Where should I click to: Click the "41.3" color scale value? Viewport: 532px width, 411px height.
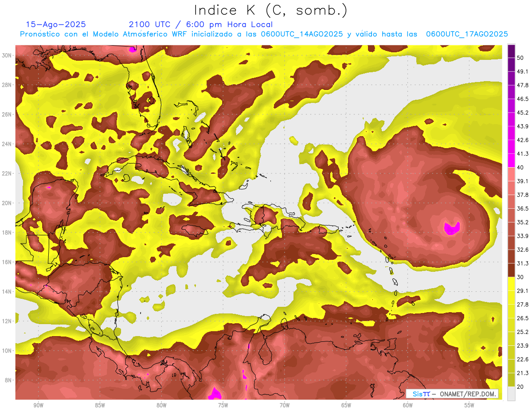tap(522, 154)
